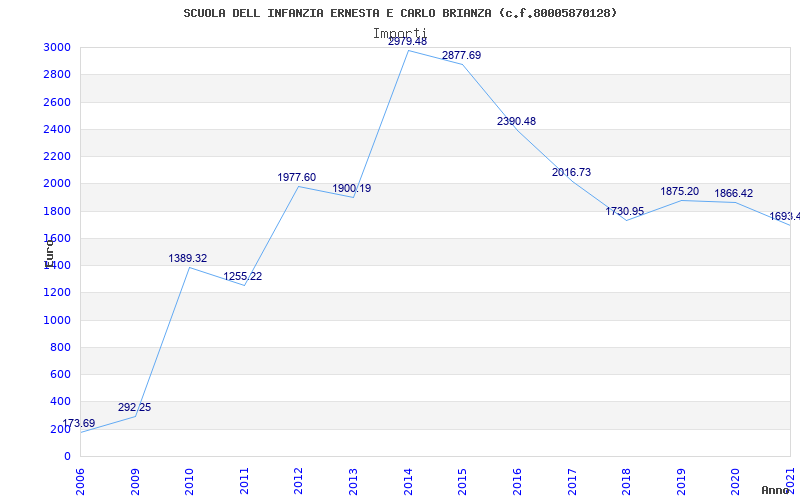Click y-axis value 600
800x500 pixels.
coord(61,374)
